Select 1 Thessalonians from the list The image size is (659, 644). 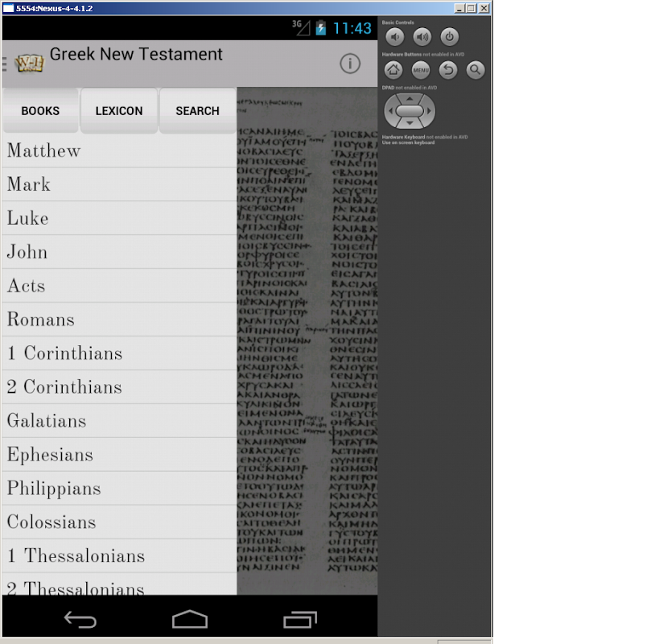[119, 555]
